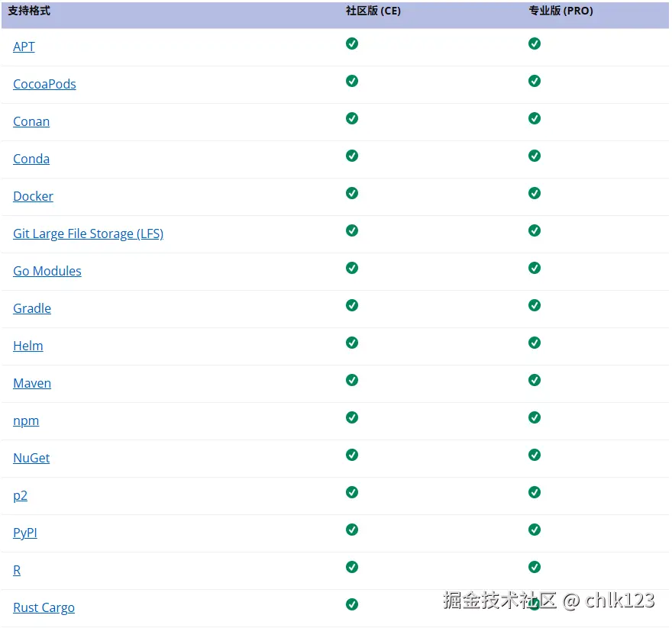
Task: Open the Conda format link
Action: pyautogui.click(x=31, y=159)
